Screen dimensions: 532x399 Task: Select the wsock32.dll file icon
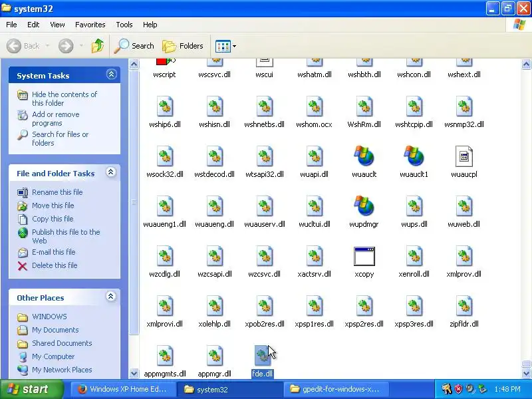coord(165,156)
